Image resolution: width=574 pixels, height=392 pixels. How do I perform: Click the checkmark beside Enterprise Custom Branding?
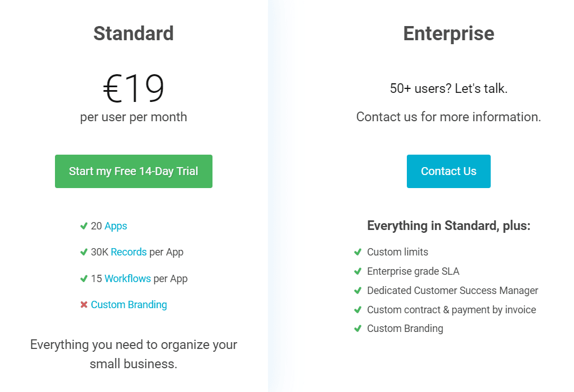coord(358,329)
